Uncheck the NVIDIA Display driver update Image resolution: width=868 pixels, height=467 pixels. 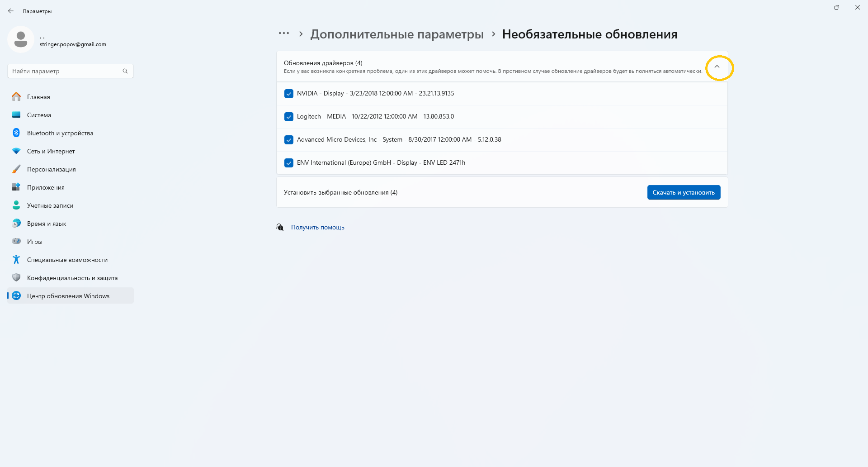[x=289, y=94]
